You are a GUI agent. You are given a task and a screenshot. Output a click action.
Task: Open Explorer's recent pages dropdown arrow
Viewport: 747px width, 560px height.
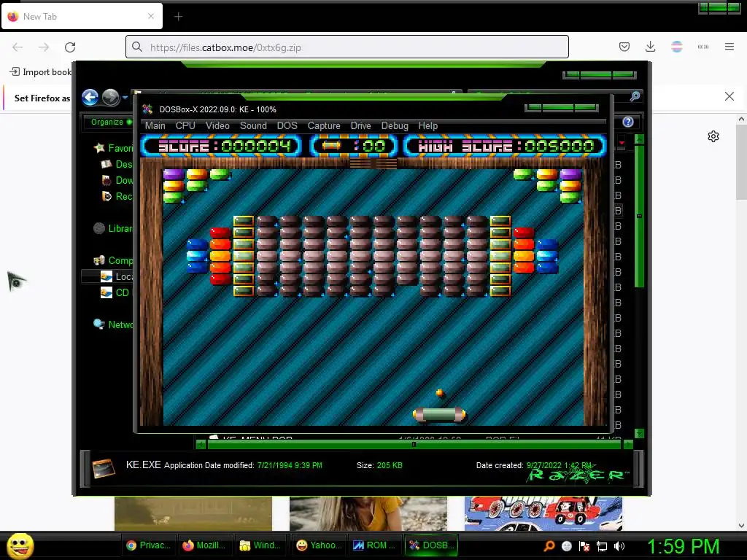[x=125, y=98]
